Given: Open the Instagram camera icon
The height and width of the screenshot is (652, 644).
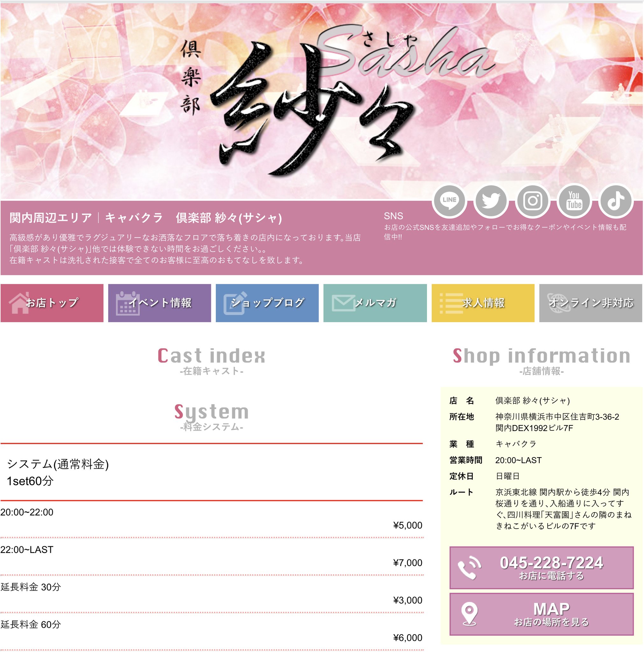Looking at the screenshot, I should [x=532, y=201].
